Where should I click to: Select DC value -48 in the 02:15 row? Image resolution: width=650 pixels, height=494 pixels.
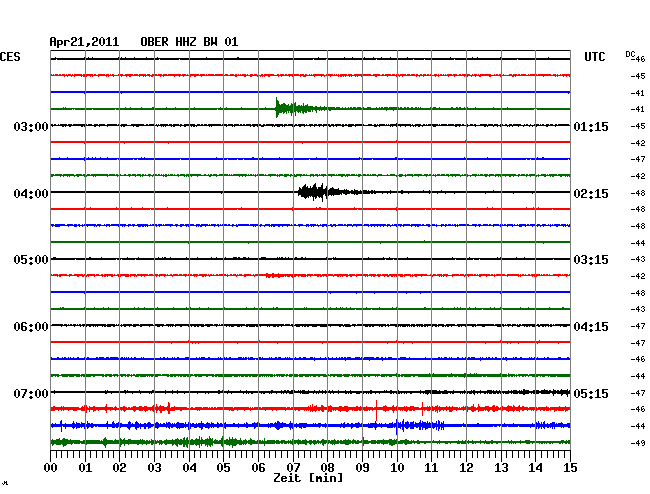(638, 193)
